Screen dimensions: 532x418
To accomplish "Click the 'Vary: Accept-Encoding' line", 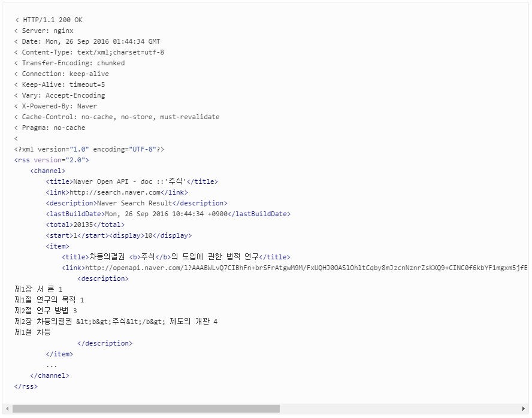I will [x=60, y=96].
